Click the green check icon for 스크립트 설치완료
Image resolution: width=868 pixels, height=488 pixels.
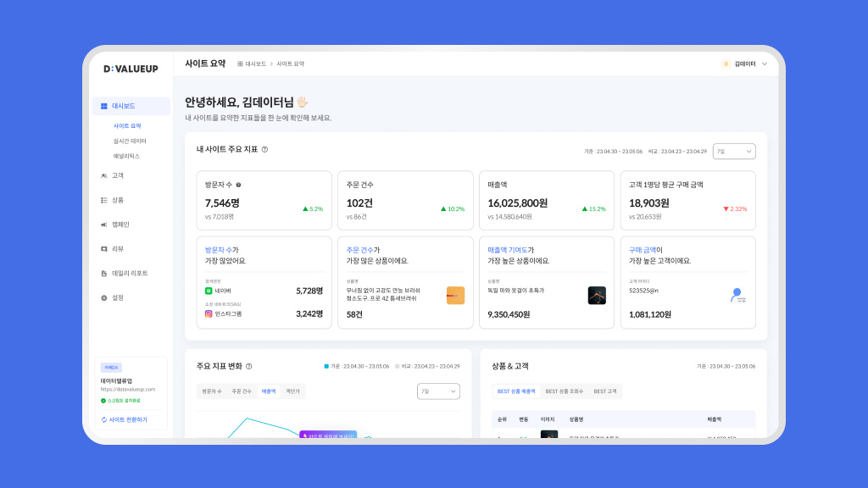[x=103, y=401]
